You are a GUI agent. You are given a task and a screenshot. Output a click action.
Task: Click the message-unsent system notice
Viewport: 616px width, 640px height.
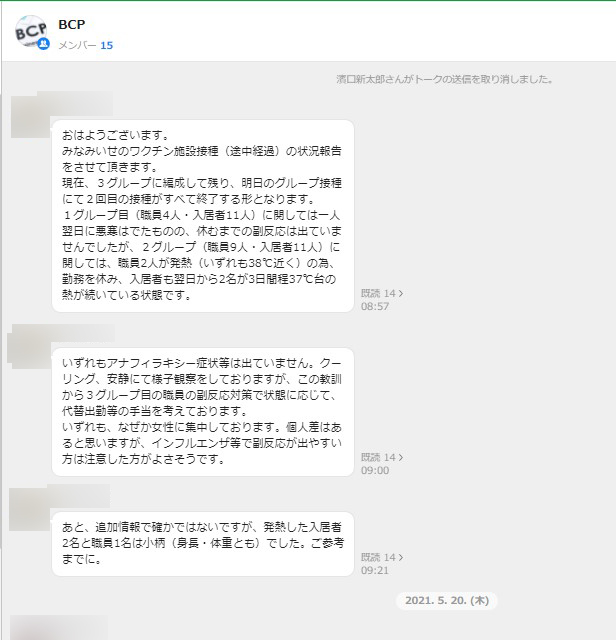point(445,79)
